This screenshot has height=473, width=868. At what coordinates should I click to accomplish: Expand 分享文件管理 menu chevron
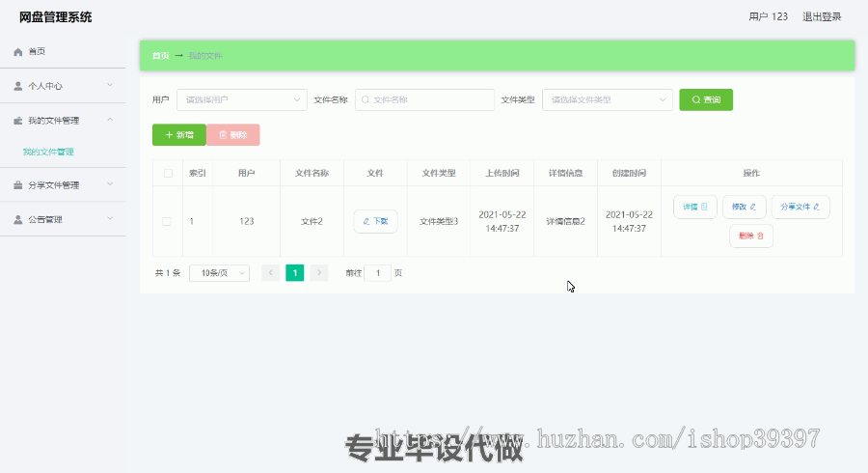click(110, 183)
